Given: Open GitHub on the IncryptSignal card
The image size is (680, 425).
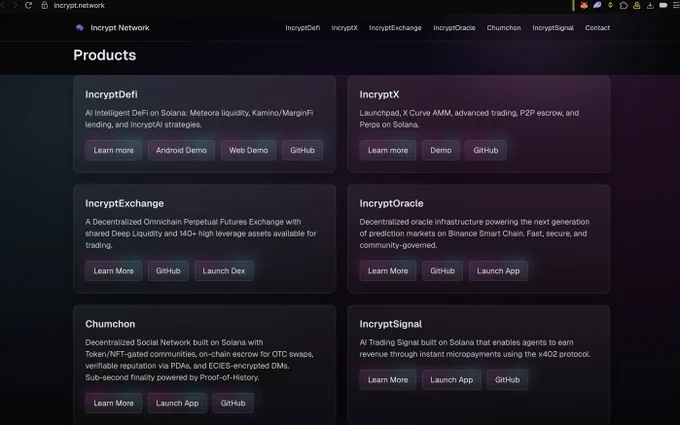Looking at the screenshot, I should tap(507, 379).
